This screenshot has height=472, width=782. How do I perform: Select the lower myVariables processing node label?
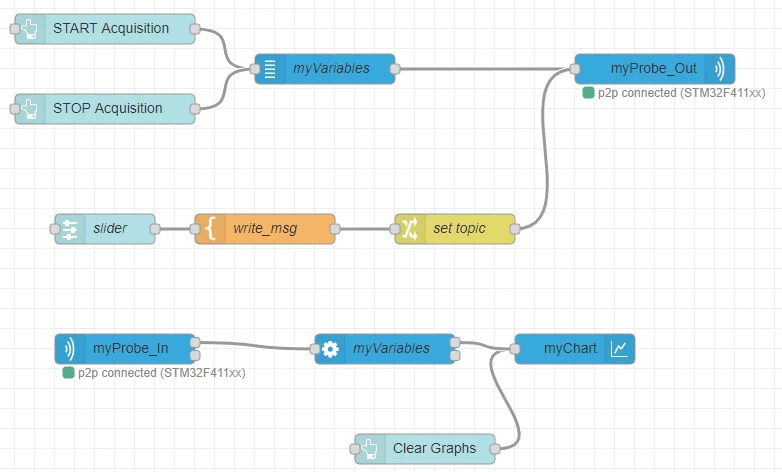[x=391, y=348]
